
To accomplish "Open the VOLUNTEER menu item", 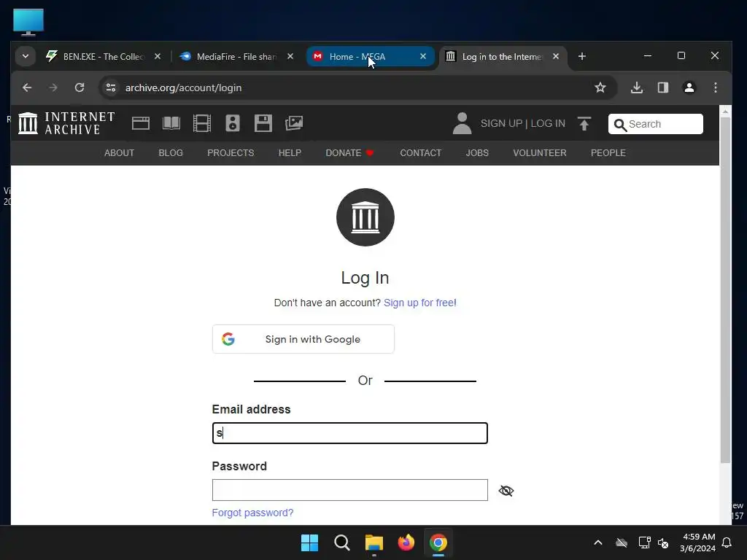I will [x=540, y=153].
